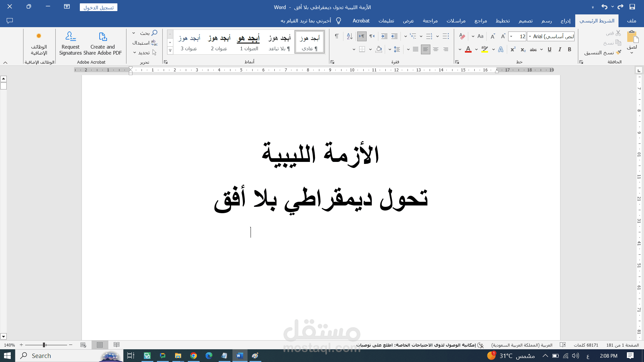The height and width of the screenshot is (362, 644).
Task: Toggle paragraph marks display with ¶
Action: pyautogui.click(x=336, y=36)
